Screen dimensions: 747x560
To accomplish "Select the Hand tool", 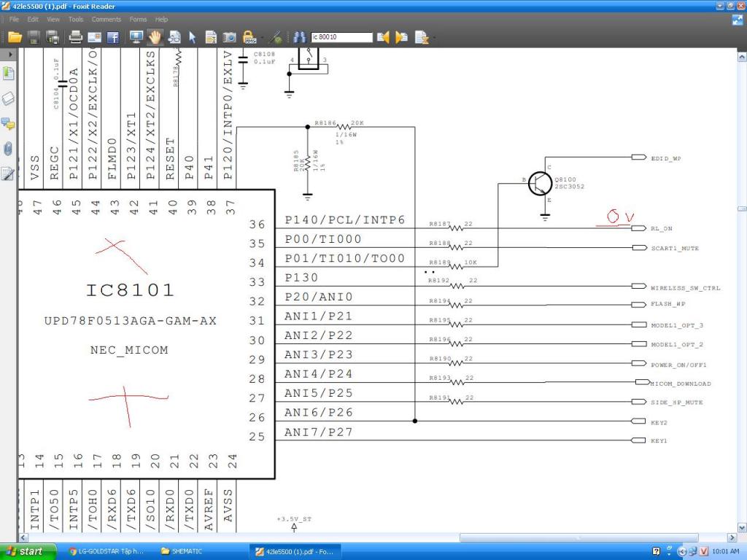I will coord(155,37).
